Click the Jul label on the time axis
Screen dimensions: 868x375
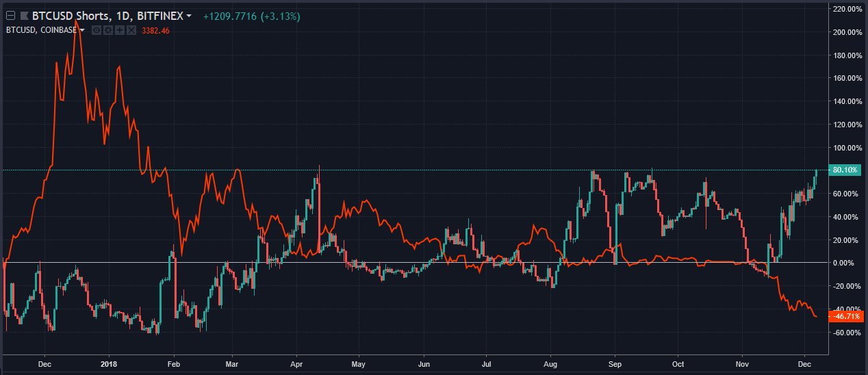(486, 365)
